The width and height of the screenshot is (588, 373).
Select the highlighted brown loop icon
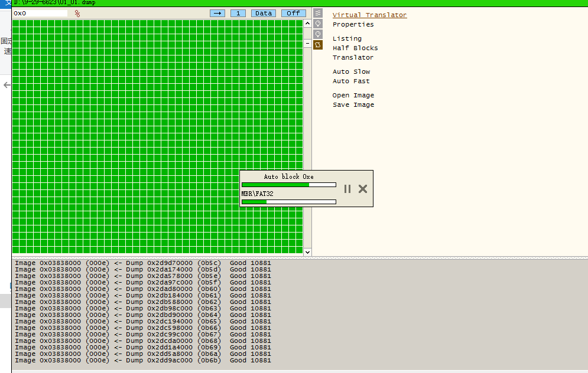tap(318, 45)
